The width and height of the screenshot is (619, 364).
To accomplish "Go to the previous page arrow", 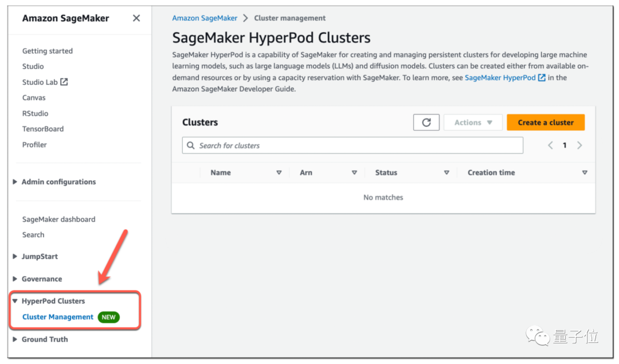I will click(550, 146).
